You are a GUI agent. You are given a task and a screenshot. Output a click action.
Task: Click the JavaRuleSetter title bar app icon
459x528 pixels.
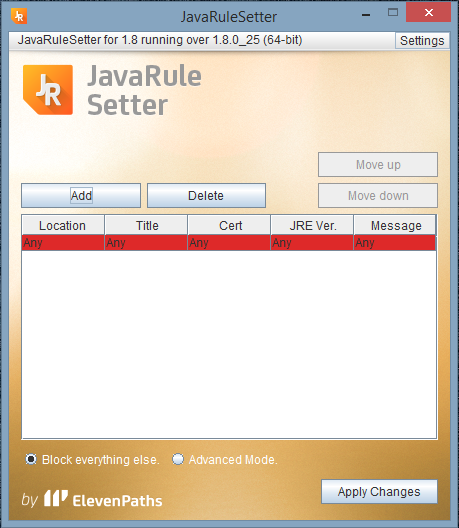(x=19, y=16)
